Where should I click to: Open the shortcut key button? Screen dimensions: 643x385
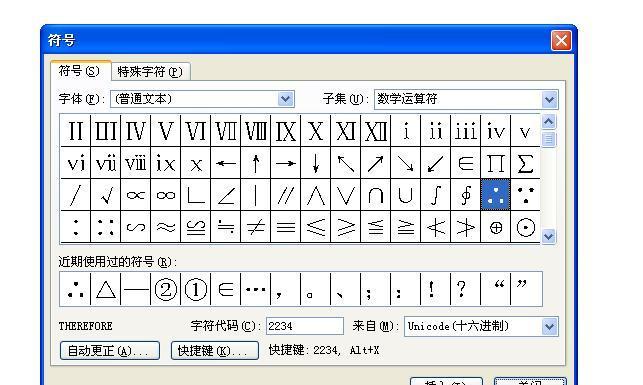click(214, 351)
